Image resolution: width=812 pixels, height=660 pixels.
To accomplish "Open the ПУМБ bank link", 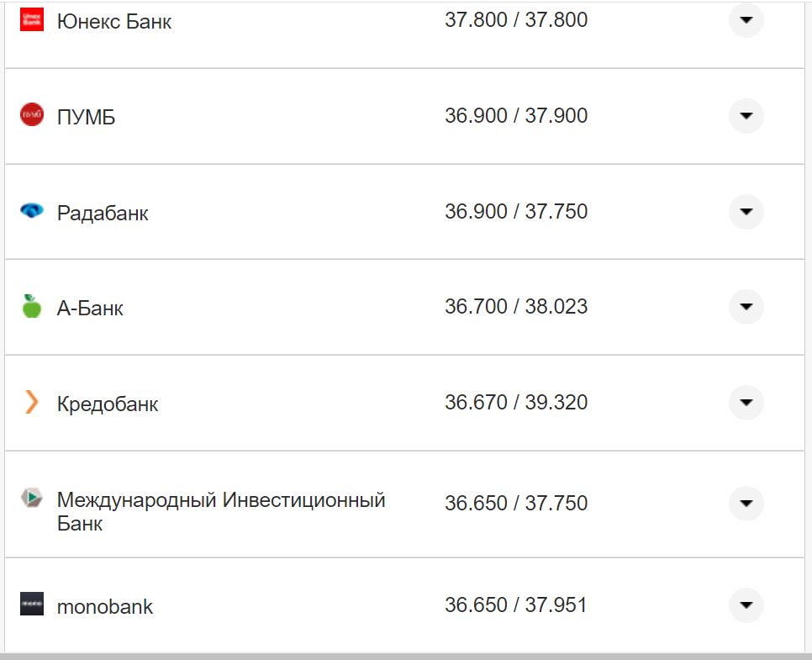I will point(84,116).
